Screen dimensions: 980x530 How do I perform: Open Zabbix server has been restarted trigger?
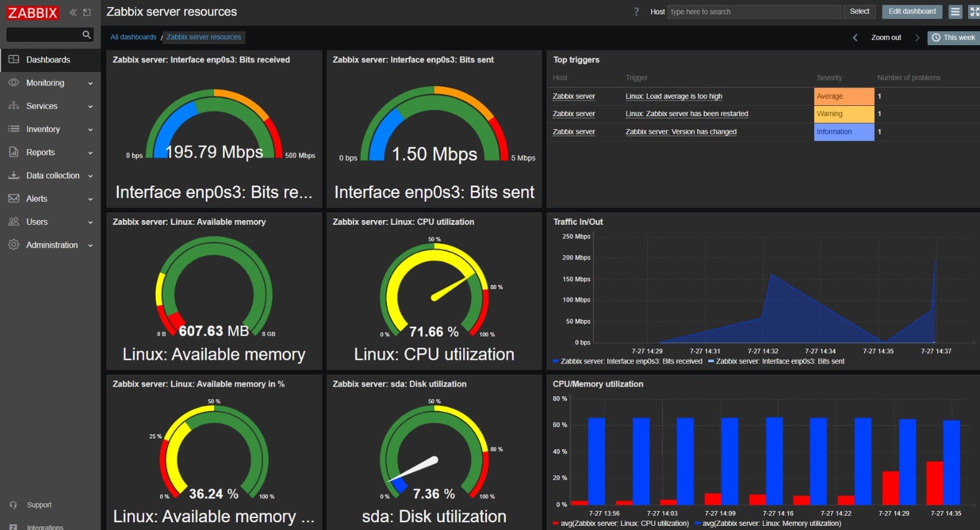pos(687,114)
